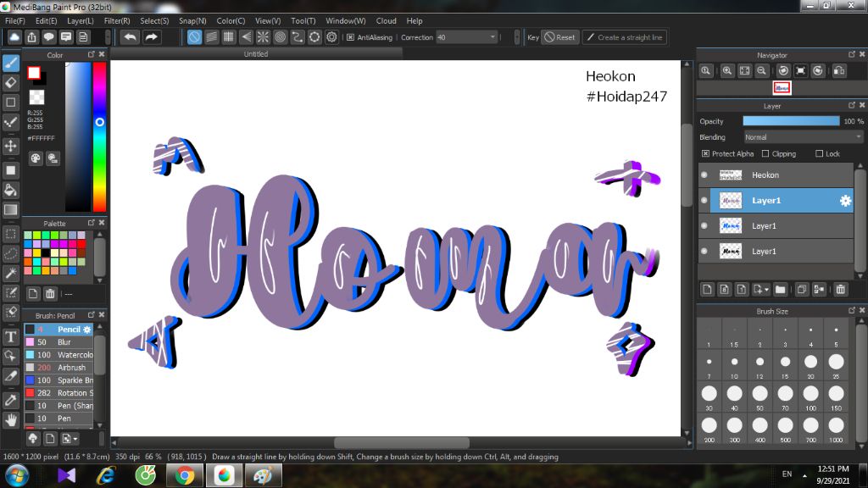Enable layer Lock checkbox

point(820,154)
